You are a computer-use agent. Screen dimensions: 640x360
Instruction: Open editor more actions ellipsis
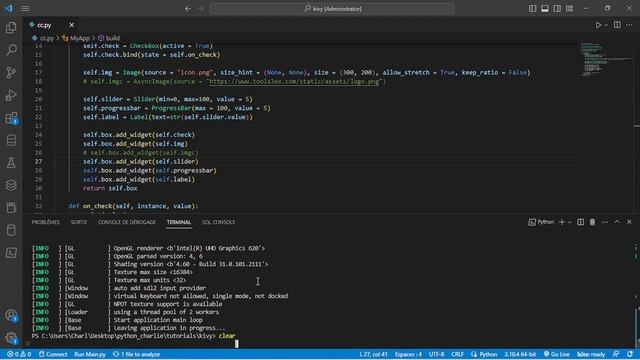(629, 25)
